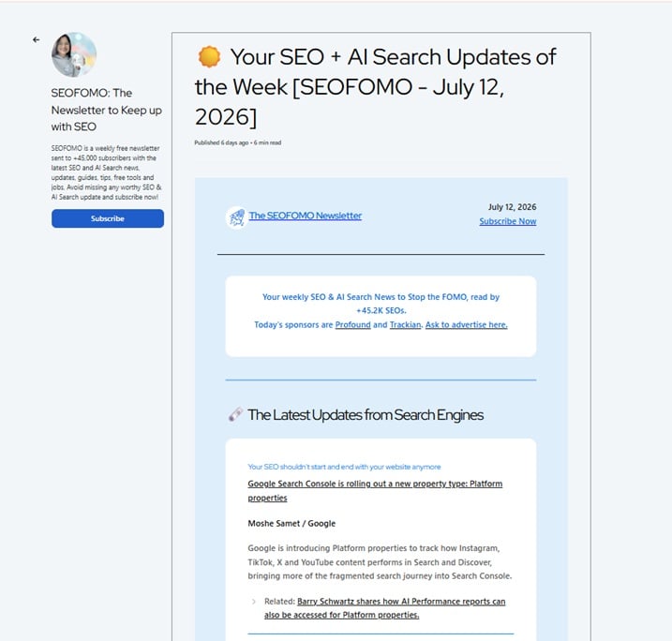This screenshot has height=641, width=672.
Task: Open Google Search Console Platform properties article
Action: (x=375, y=491)
